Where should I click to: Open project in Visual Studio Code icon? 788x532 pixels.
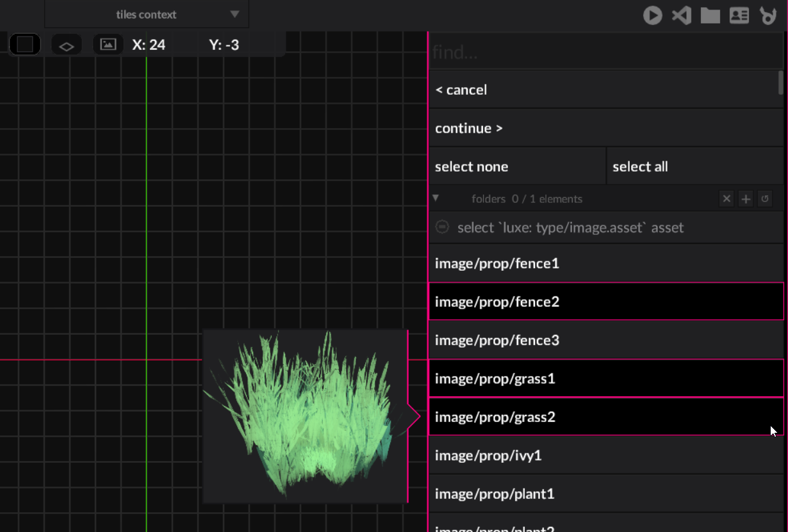point(681,15)
